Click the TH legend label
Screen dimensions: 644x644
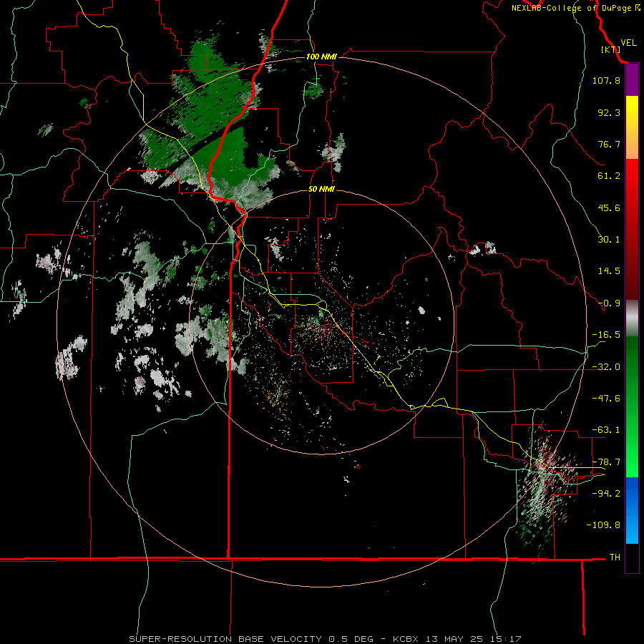[615, 557]
